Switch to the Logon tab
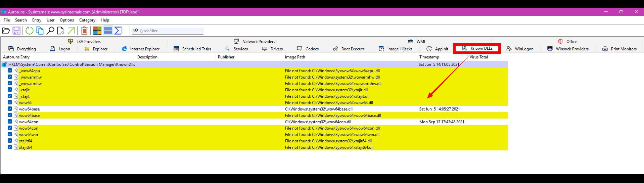Viewport: 644px width, 183px height. (60, 49)
